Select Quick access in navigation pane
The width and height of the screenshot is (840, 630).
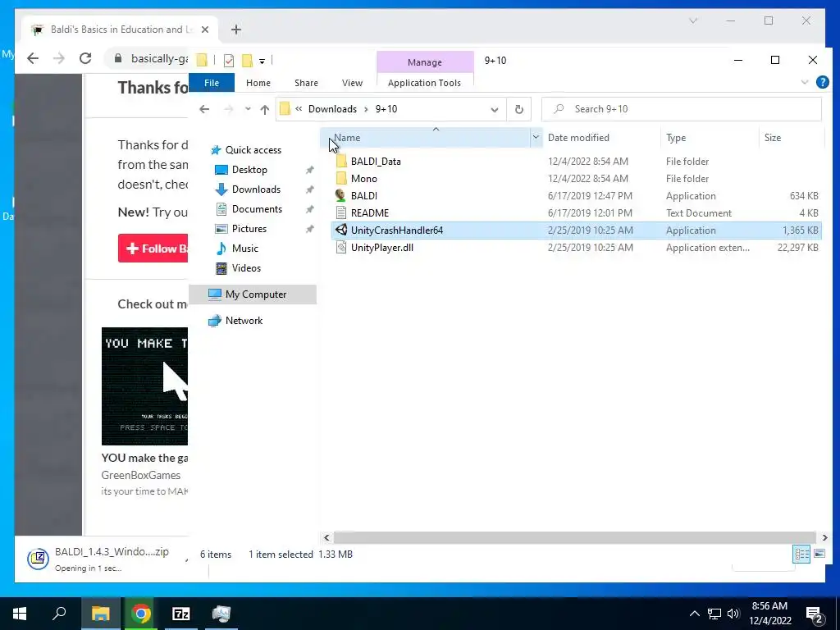[x=253, y=150]
